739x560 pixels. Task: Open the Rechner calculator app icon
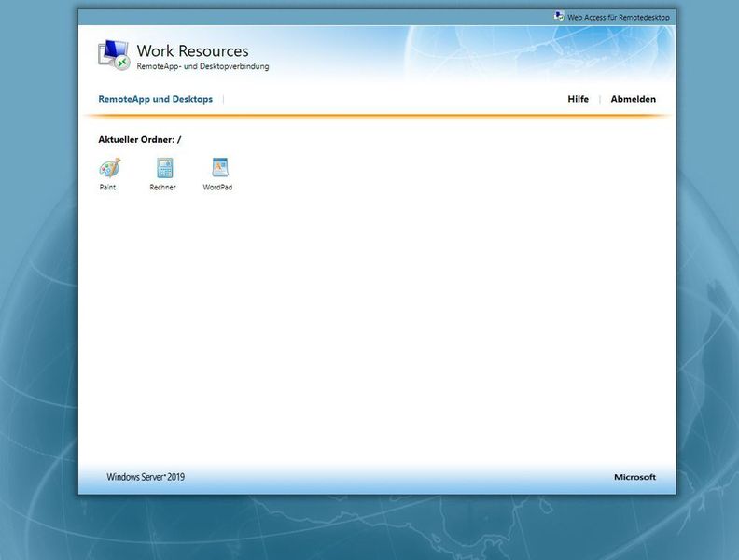pos(164,167)
